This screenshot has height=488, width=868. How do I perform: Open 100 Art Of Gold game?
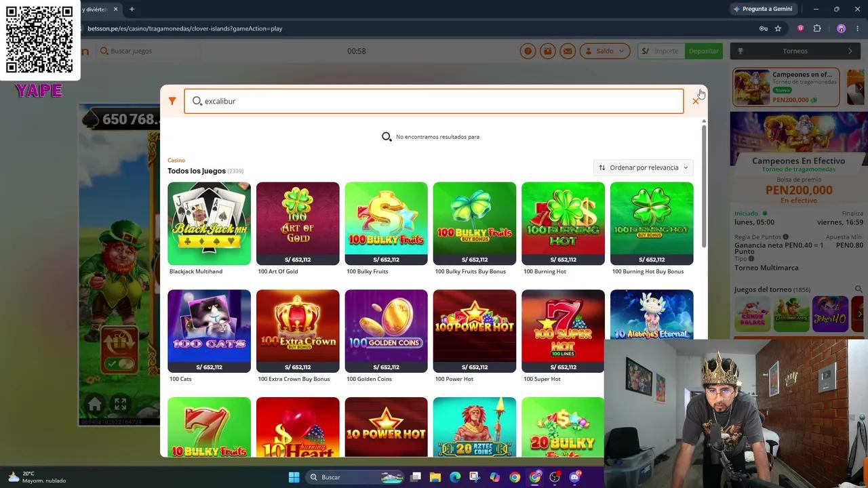click(298, 223)
